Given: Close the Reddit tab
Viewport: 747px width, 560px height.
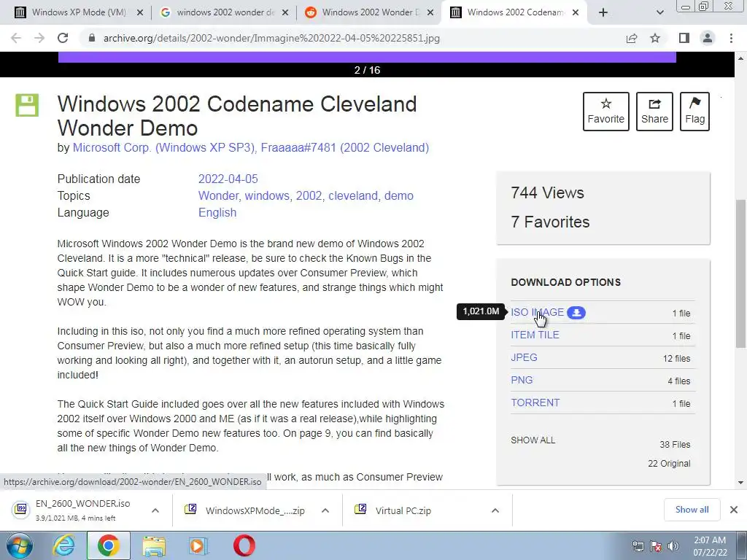Looking at the screenshot, I should [430, 13].
